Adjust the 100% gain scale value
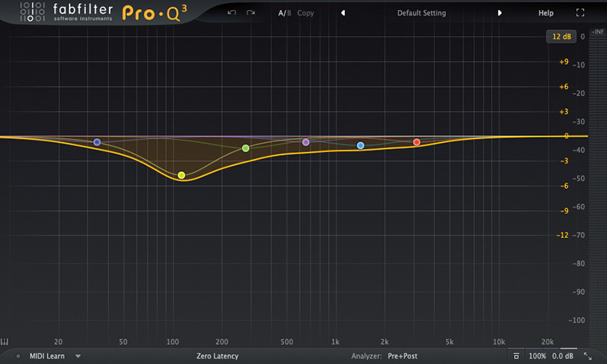607x364 pixels. pyautogui.click(x=537, y=356)
